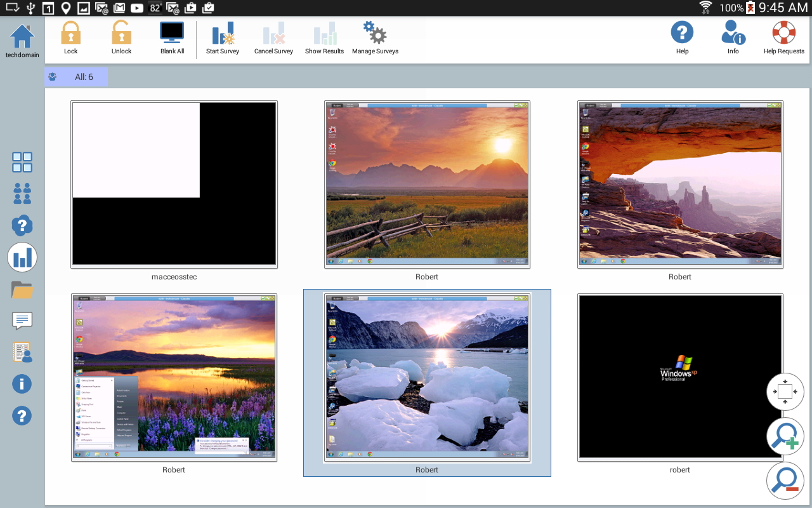Select the Windows XP robert thumbnail

[x=680, y=377]
